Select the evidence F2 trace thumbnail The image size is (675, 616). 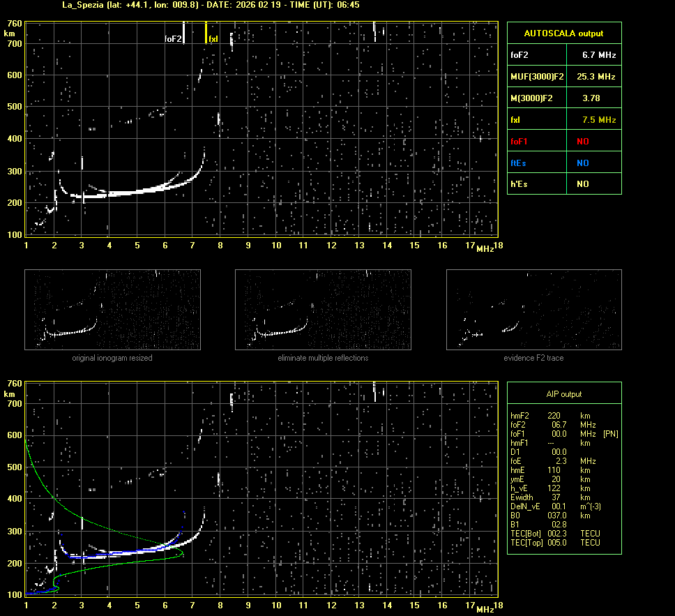point(533,310)
